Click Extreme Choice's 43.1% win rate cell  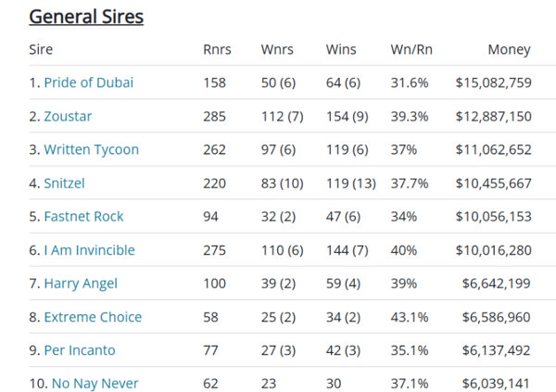point(409,317)
